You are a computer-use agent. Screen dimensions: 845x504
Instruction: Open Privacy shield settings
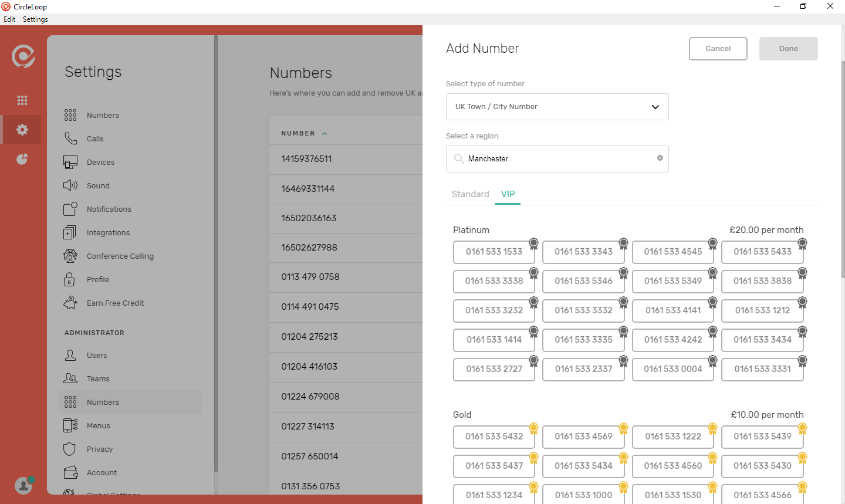point(99,449)
